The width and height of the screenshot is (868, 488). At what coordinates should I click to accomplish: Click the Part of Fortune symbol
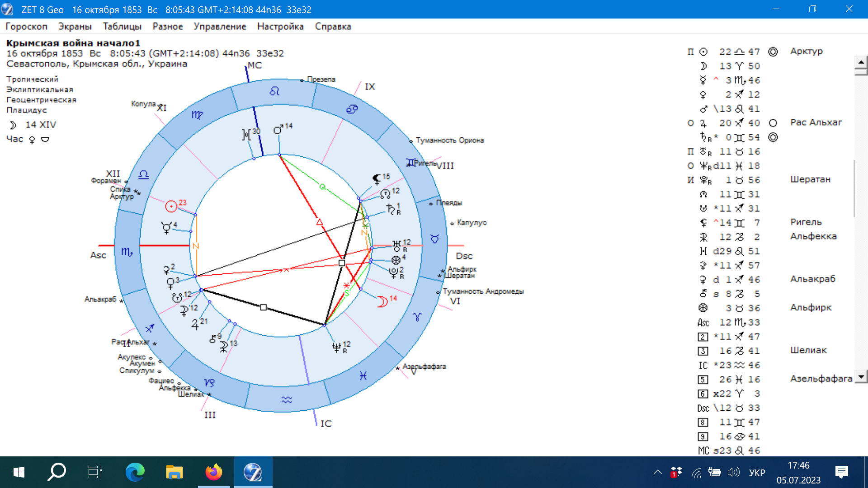tap(396, 260)
